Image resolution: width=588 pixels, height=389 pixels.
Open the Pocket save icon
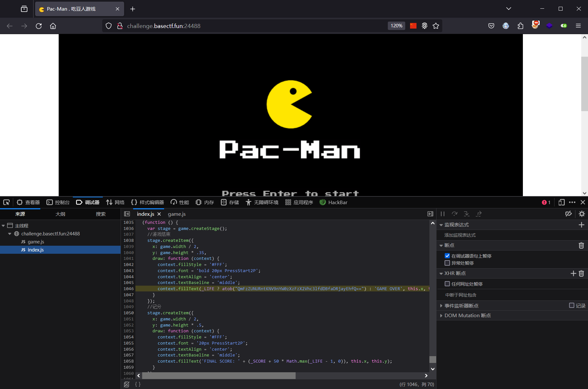[491, 26]
